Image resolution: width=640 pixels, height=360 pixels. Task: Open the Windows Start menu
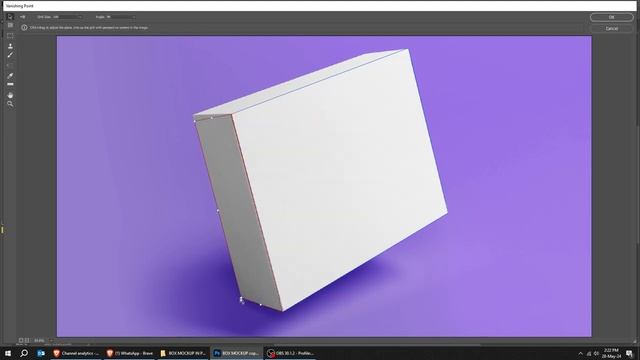point(8,353)
